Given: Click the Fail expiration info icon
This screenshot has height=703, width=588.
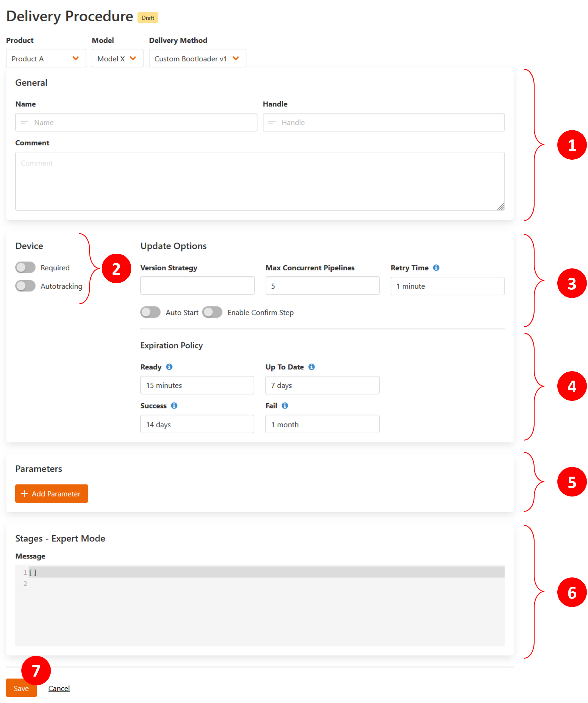Looking at the screenshot, I should (x=285, y=406).
